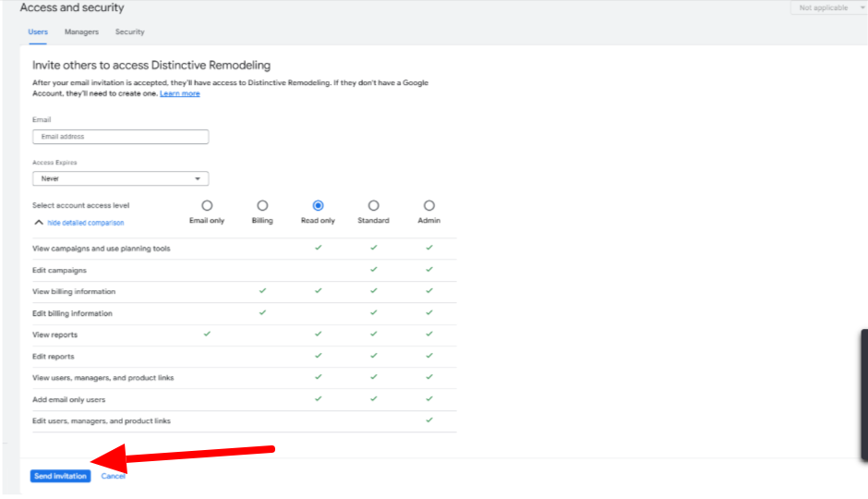
Task: Click Admin checkmark in Edit campaigns row
Action: click(x=429, y=269)
